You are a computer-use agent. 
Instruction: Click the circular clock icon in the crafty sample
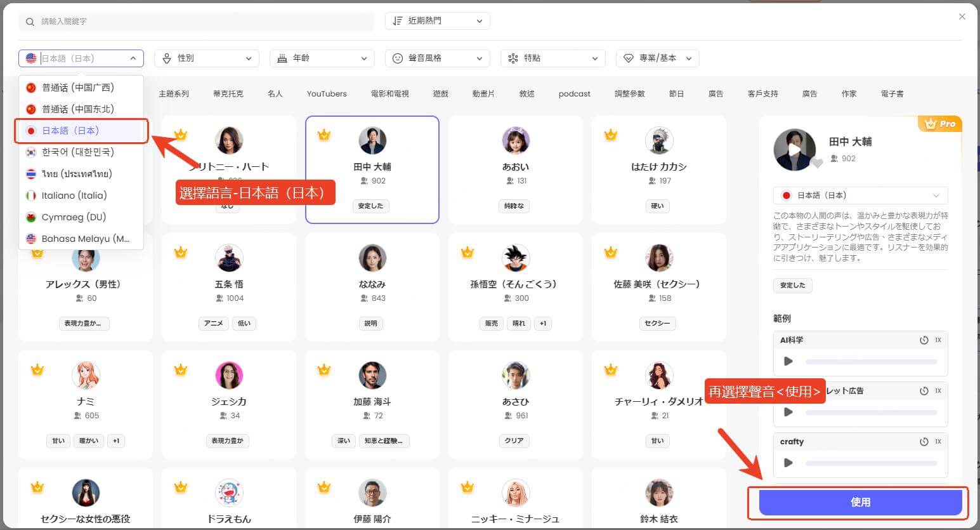pos(924,442)
